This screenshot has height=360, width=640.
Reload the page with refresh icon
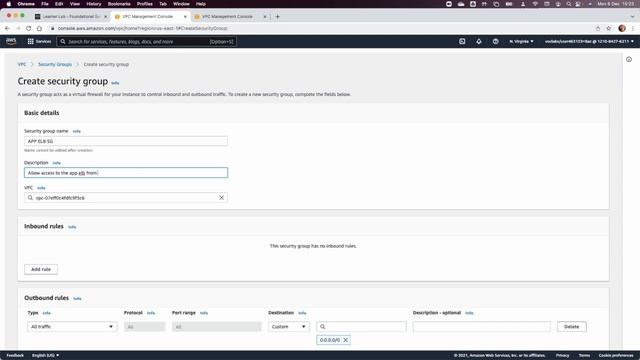(x=28, y=28)
